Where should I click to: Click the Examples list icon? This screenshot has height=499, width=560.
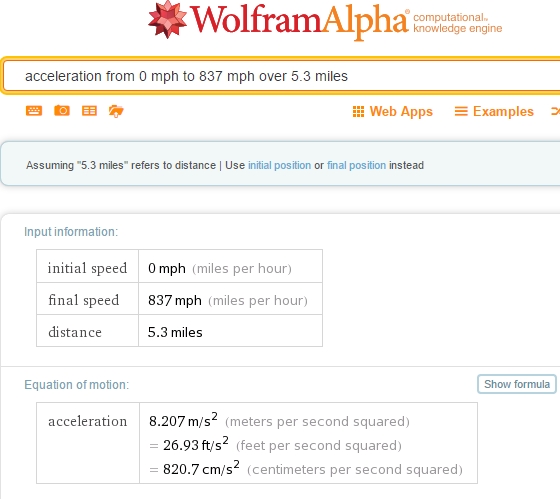coord(461,111)
